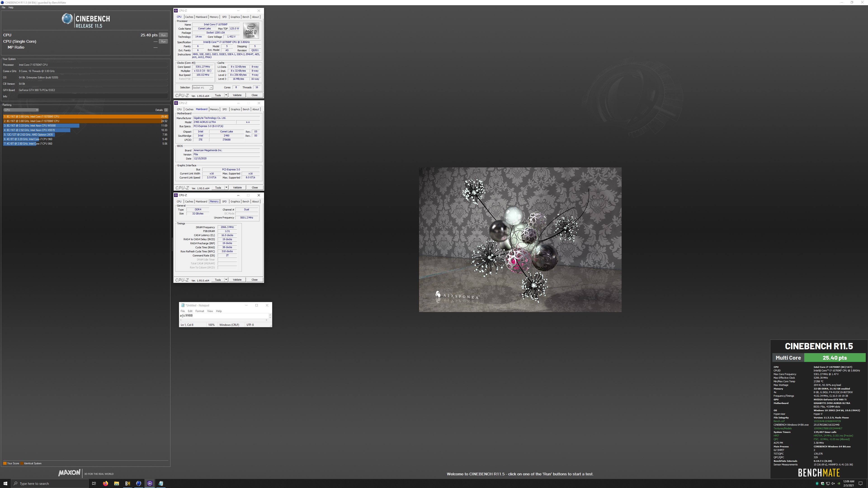Launch Firefox from the taskbar

(x=106, y=484)
